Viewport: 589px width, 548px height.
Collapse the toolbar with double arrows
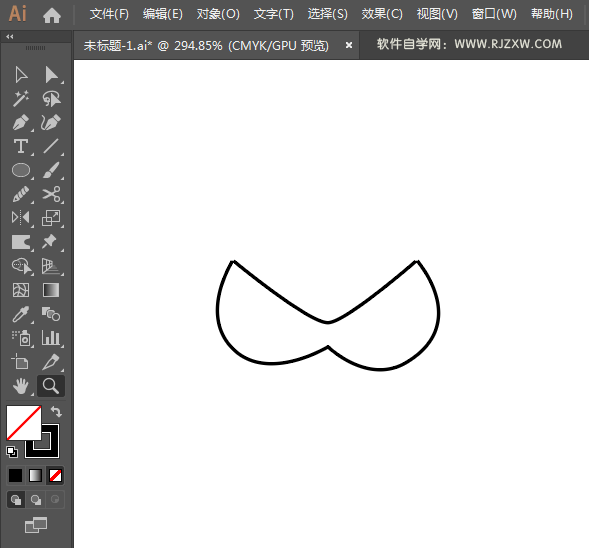pyautogui.click(x=10, y=36)
